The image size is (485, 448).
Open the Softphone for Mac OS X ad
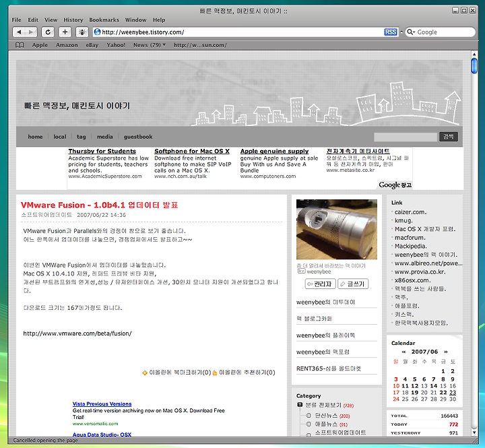tap(192, 152)
